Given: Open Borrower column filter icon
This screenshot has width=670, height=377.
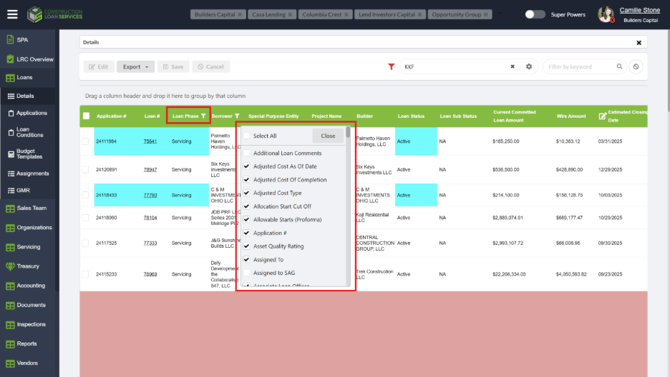Looking at the screenshot, I should point(237,116).
